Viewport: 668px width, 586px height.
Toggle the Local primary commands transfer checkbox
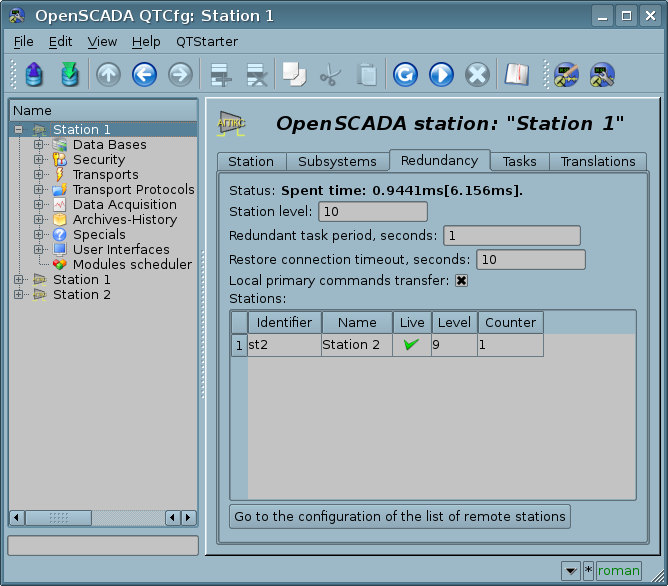click(461, 280)
